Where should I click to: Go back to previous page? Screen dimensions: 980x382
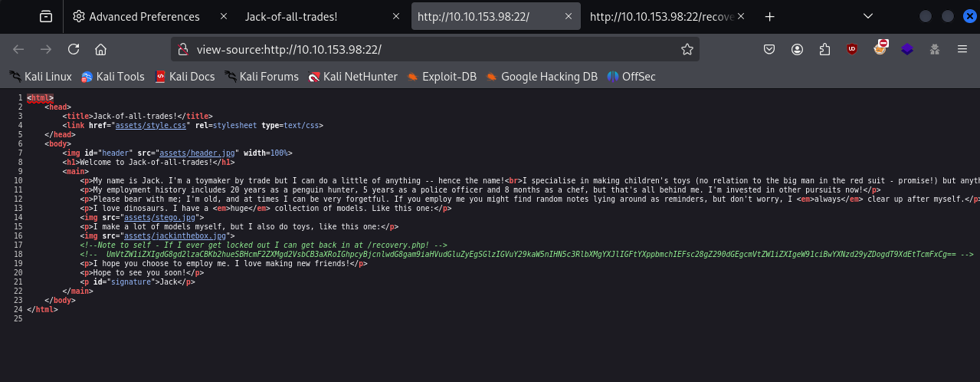point(18,49)
